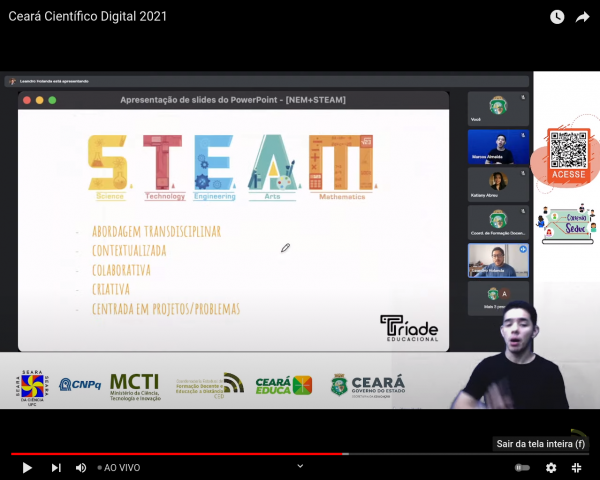Click the Science label under letter S
The width and height of the screenshot is (600, 480).
[x=110, y=196]
